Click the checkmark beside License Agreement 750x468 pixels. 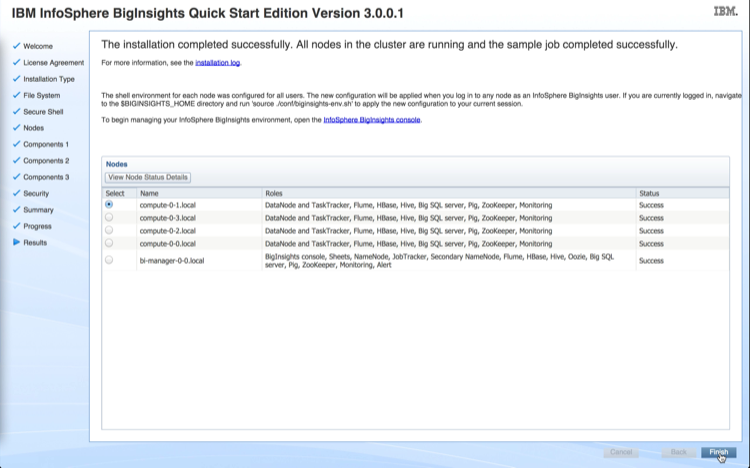(17, 62)
